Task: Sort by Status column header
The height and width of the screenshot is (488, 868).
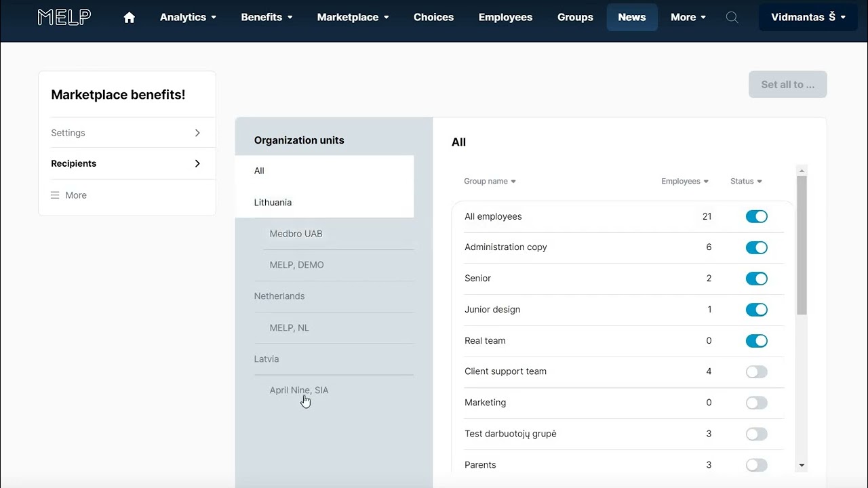Action: point(746,181)
